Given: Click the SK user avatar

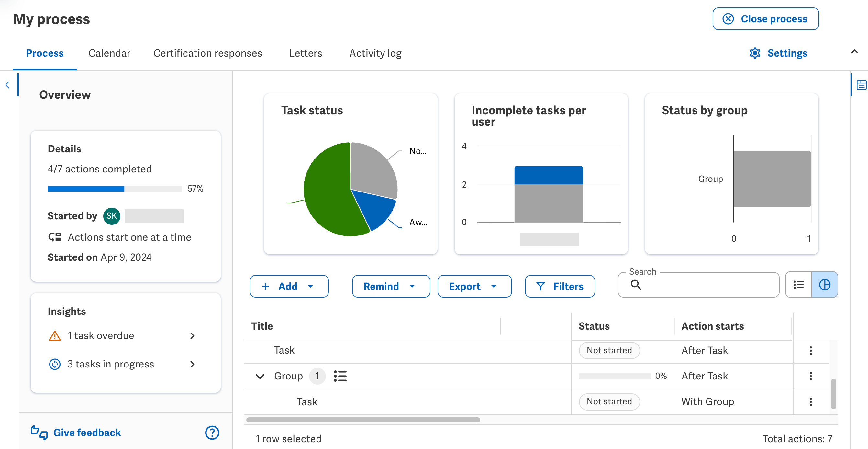Looking at the screenshot, I should pyautogui.click(x=112, y=216).
